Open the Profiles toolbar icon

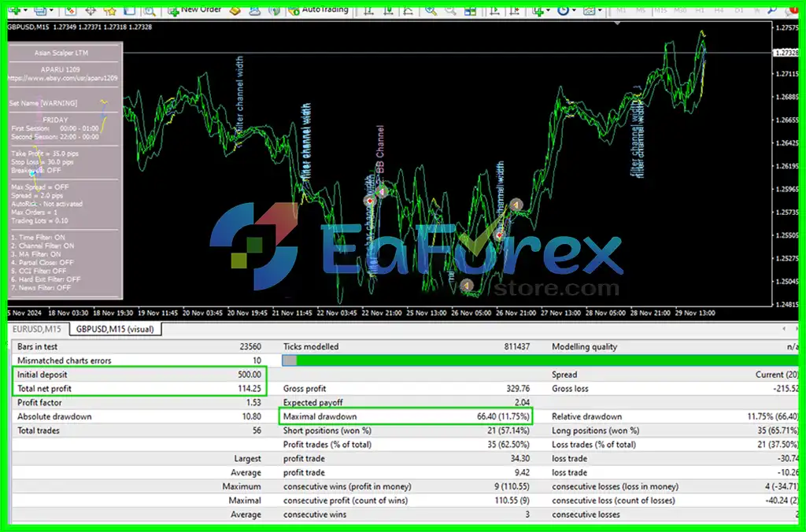39,10
